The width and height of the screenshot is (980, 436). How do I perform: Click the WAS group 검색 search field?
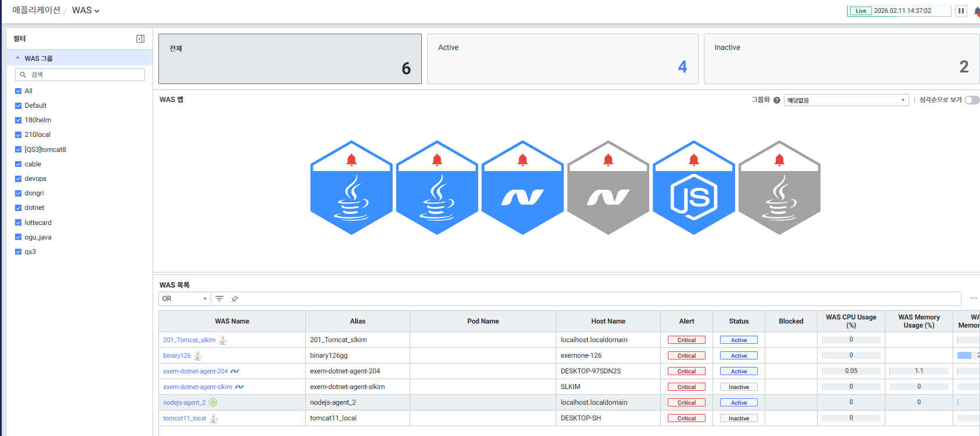point(80,75)
